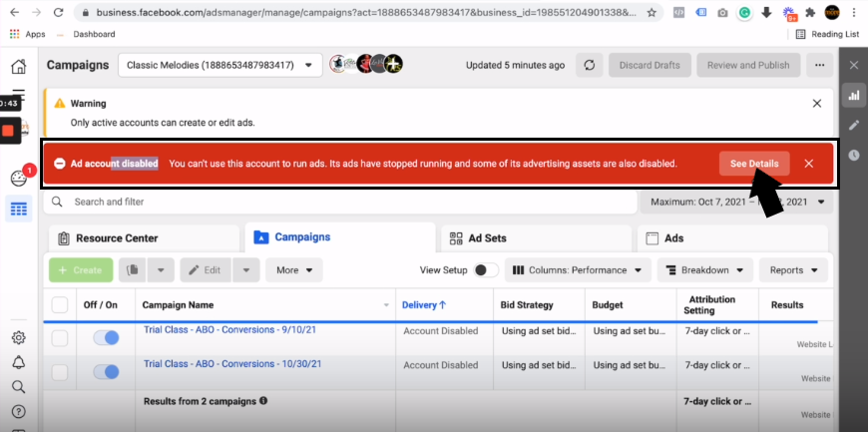Check the box for Trial Class 9/10/21 row
The width and height of the screenshot is (868, 432).
click(60, 338)
